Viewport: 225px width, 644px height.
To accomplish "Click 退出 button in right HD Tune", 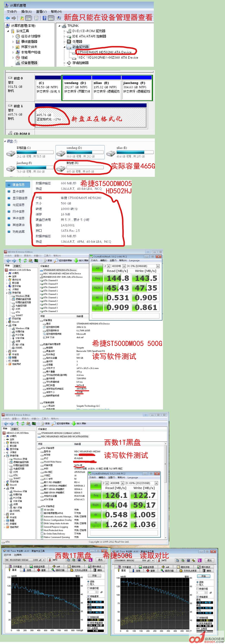I will click(x=210, y=560).
